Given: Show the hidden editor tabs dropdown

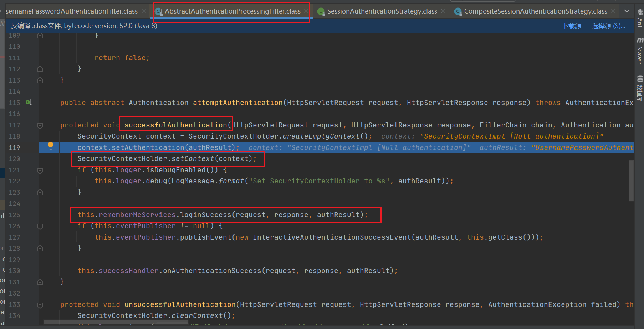Looking at the screenshot, I should click(627, 11).
